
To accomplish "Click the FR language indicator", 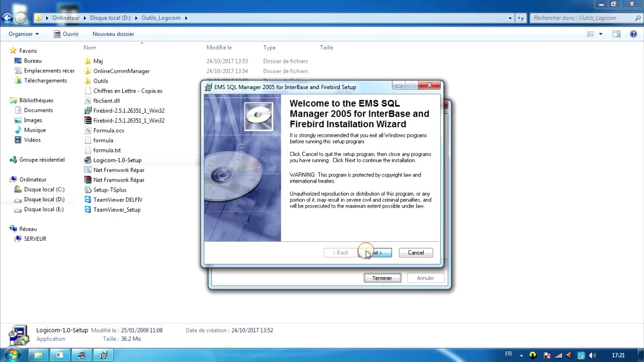I will [x=509, y=354].
